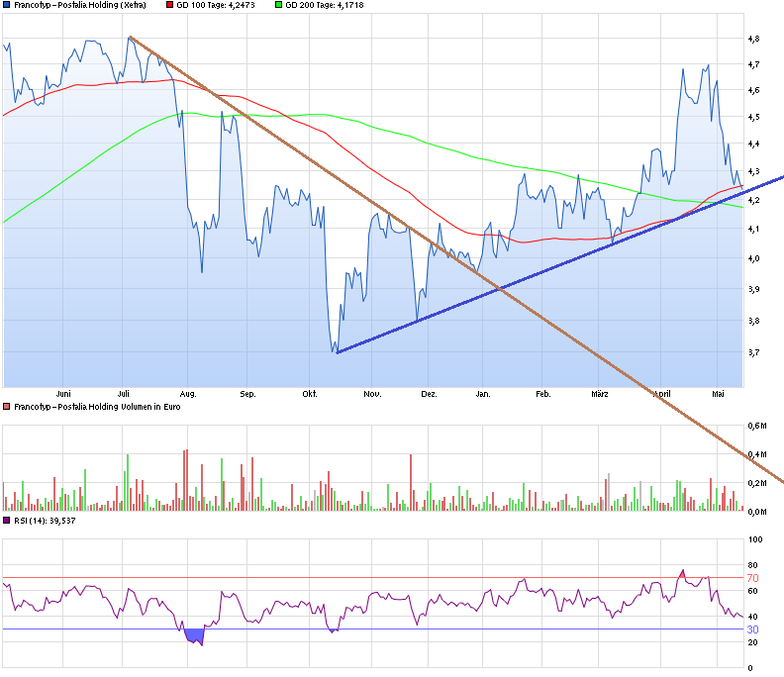
Task: Click the red RSI 70 threshold label
Action: click(752, 578)
